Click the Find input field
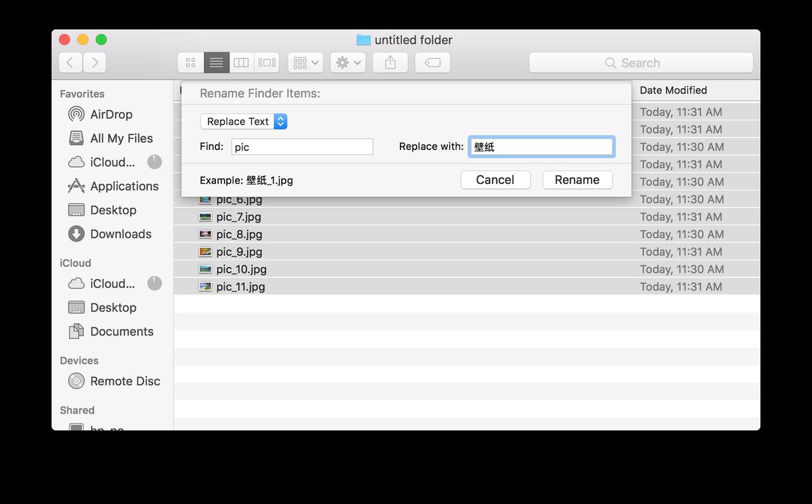This screenshot has height=504, width=812. click(301, 146)
